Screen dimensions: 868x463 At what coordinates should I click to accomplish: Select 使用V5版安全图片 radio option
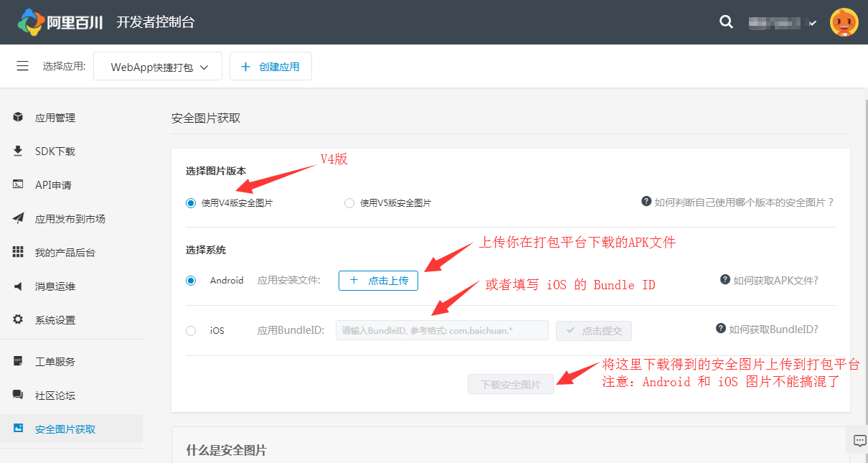[x=349, y=203]
